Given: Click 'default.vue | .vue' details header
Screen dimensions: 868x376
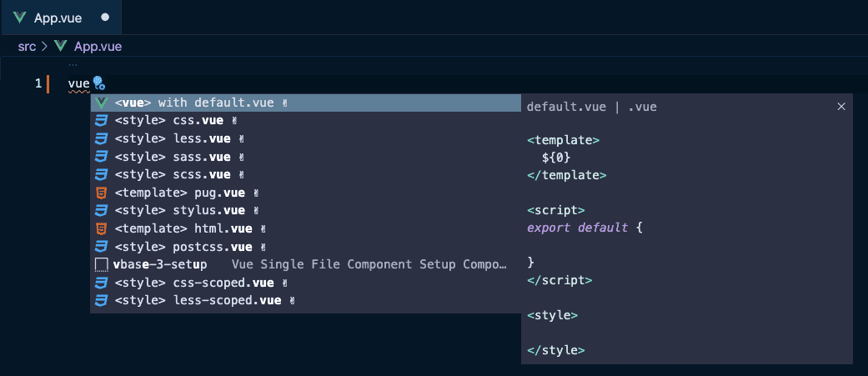Looking at the screenshot, I should [592, 107].
